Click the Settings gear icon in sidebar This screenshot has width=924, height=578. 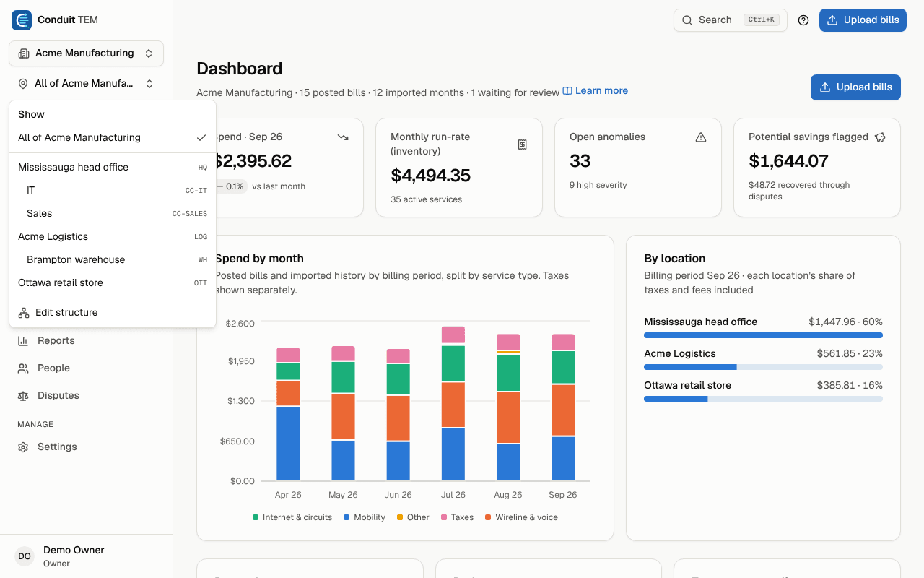(x=23, y=447)
